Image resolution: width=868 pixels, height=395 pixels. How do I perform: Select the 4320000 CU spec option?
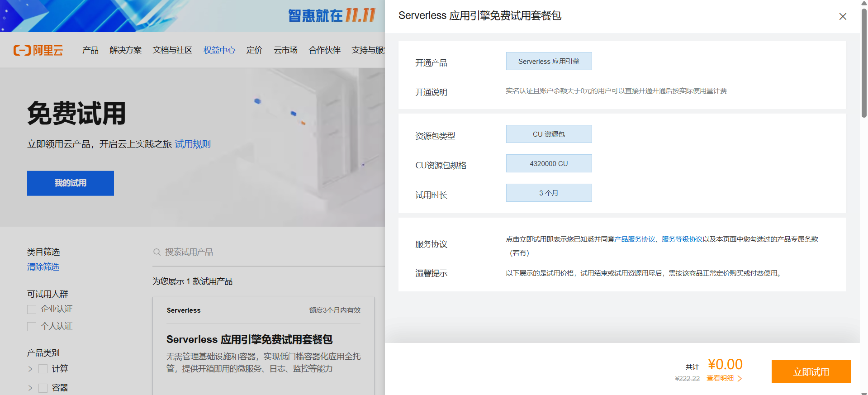[x=549, y=163]
